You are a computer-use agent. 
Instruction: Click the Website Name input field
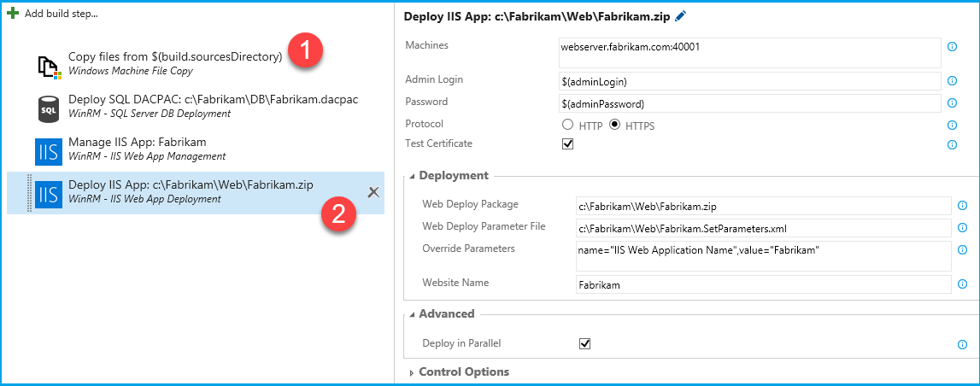click(764, 285)
